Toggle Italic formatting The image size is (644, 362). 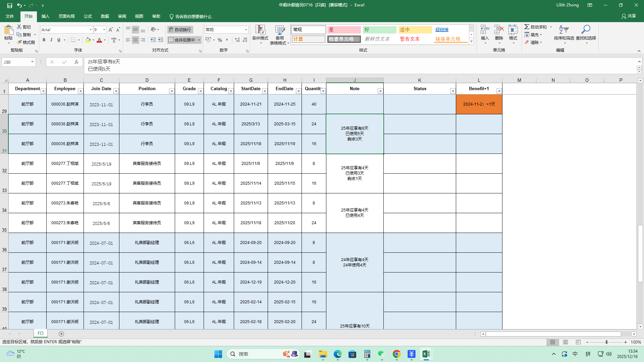click(x=51, y=40)
